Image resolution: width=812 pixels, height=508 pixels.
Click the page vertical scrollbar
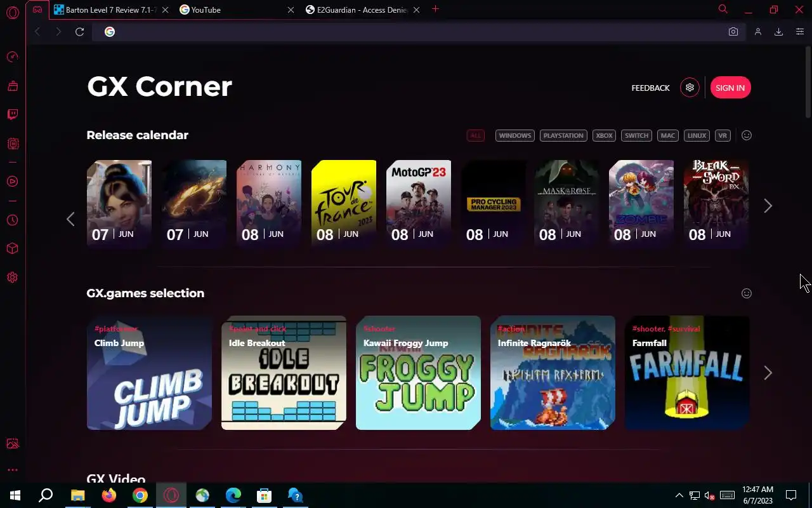pos(808,83)
